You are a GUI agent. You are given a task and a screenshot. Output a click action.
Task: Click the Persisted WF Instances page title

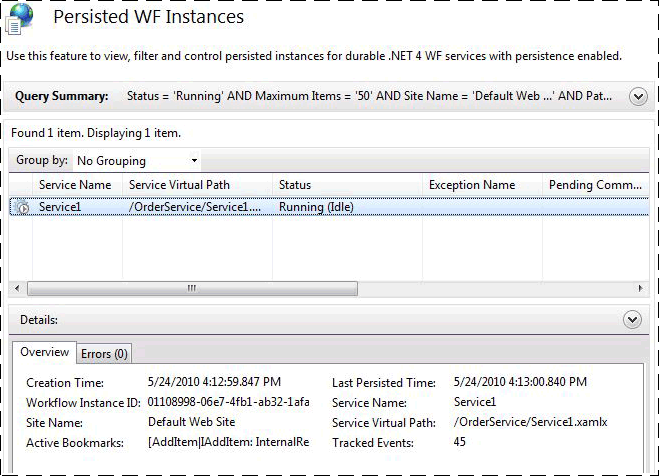[148, 17]
